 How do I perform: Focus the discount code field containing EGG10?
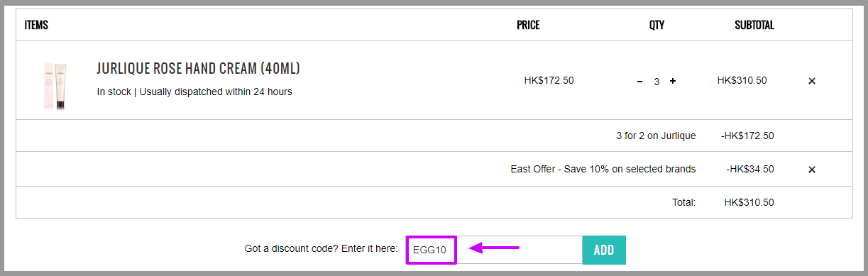pyautogui.click(x=494, y=250)
